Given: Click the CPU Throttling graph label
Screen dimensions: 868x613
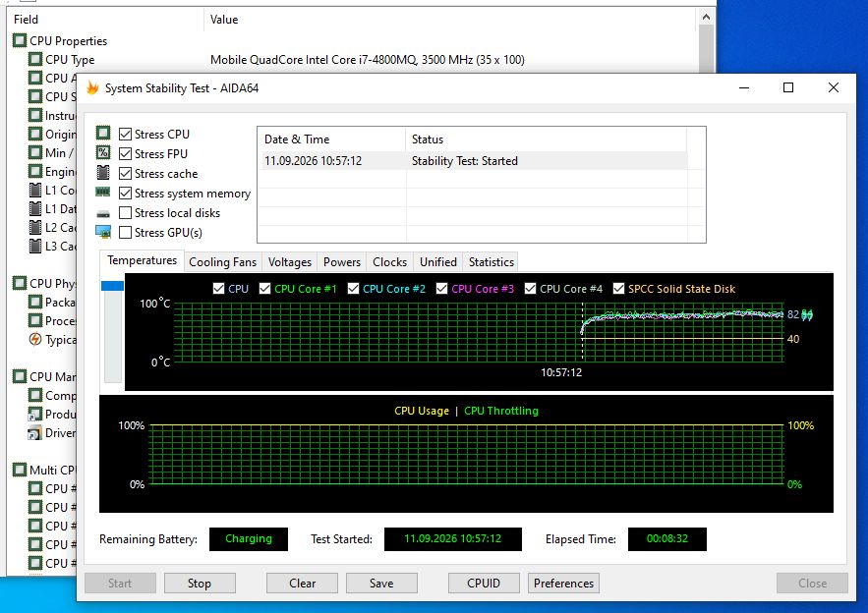Looking at the screenshot, I should pyautogui.click(x=501, y=411).
